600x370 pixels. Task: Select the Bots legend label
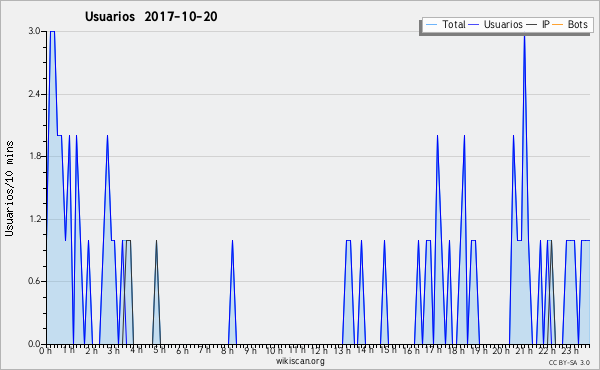(577, 24)
